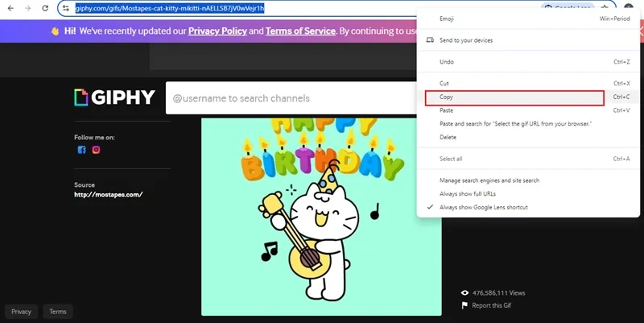Open the Facebook icon under Follow me on

click(x=82, y=150)
